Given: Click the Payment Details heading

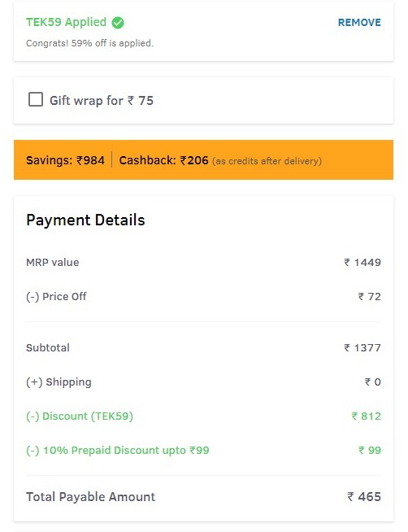Looking at the screenshot, I should (x=85, y=220).
